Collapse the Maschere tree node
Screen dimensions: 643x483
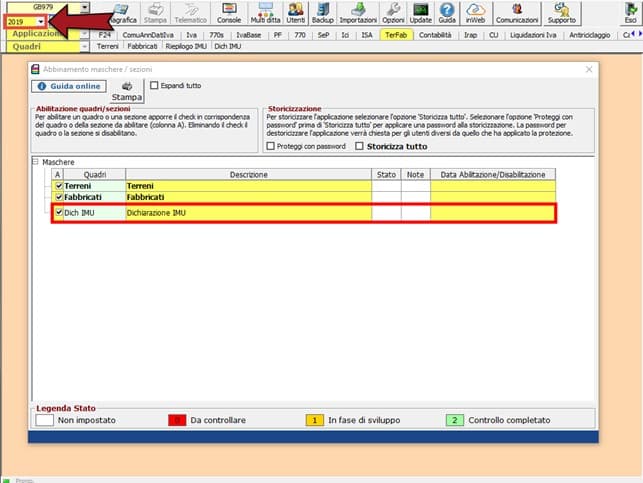[x=35, y=162]
